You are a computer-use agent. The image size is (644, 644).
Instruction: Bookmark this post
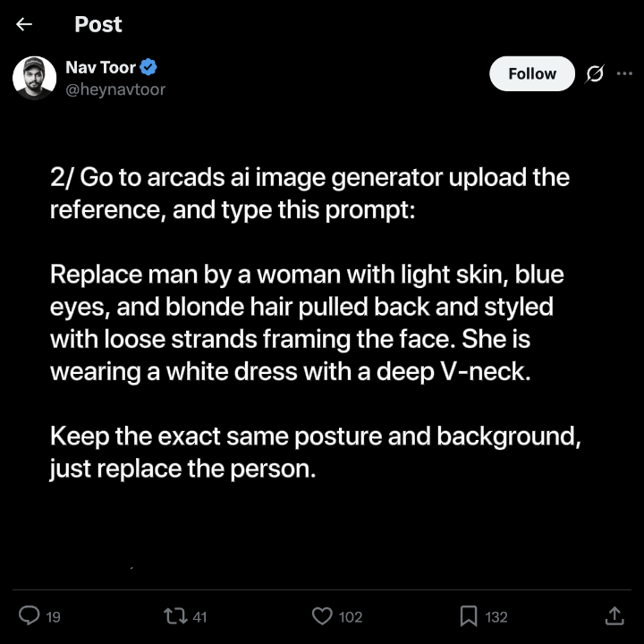click(469, 616)
